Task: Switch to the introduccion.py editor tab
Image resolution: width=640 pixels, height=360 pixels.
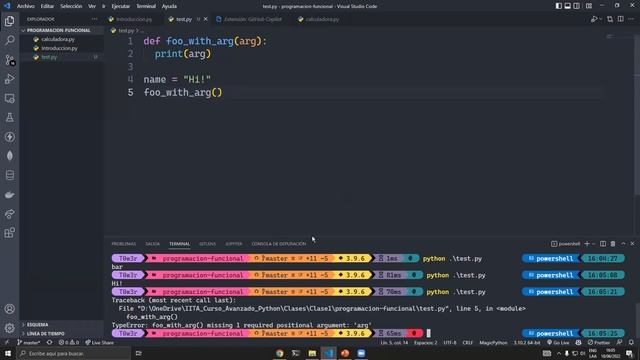Action: pos(131,19)
